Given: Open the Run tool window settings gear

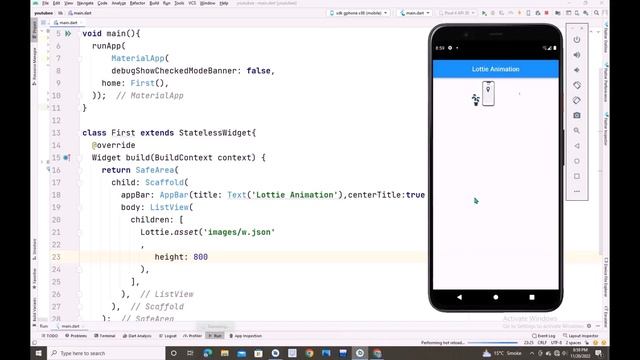Looking at the screenshot, I should [x=589, y=326].
